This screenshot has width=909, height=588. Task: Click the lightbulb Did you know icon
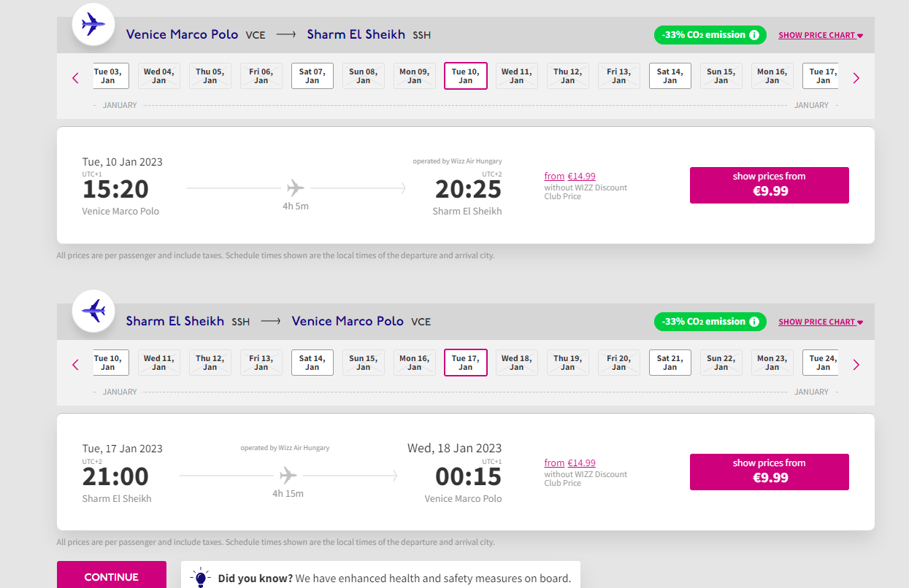200,578
